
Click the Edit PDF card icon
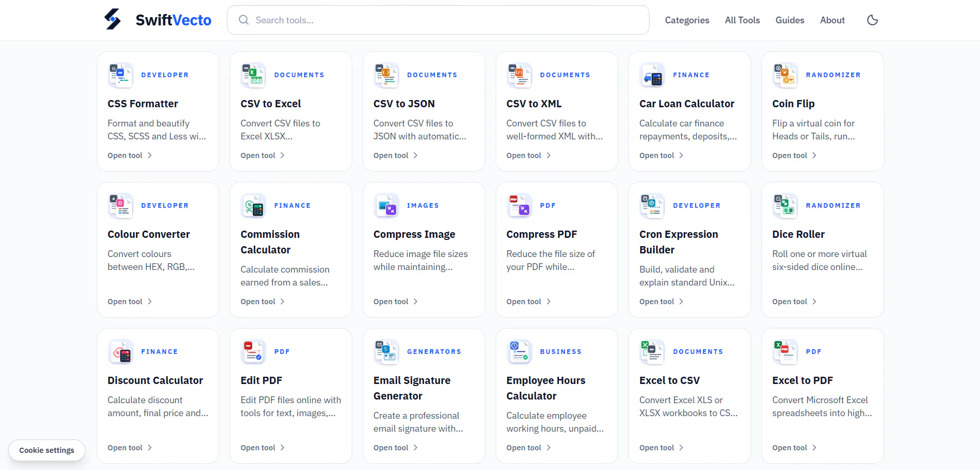point(253,352)
